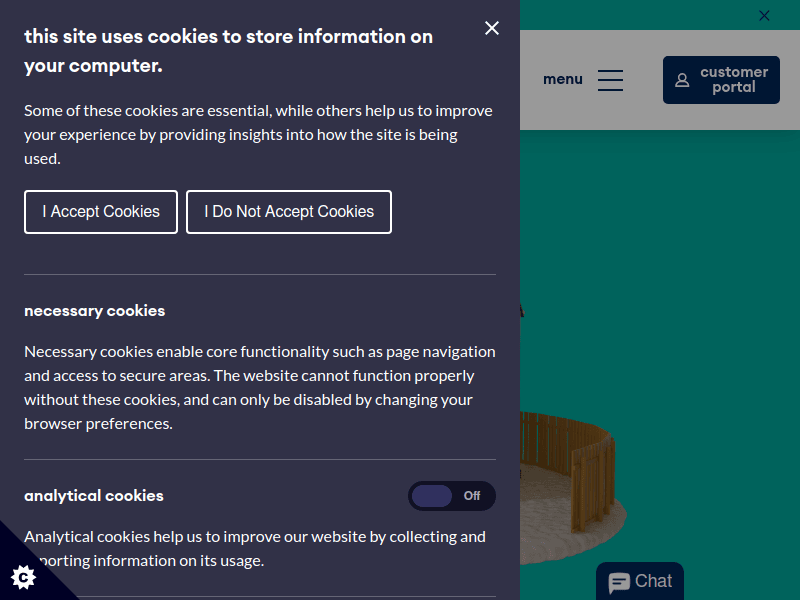This screenshot has height=600, width=800.
Task: Open the customer portal text link
Action: [x=734, y=80]
